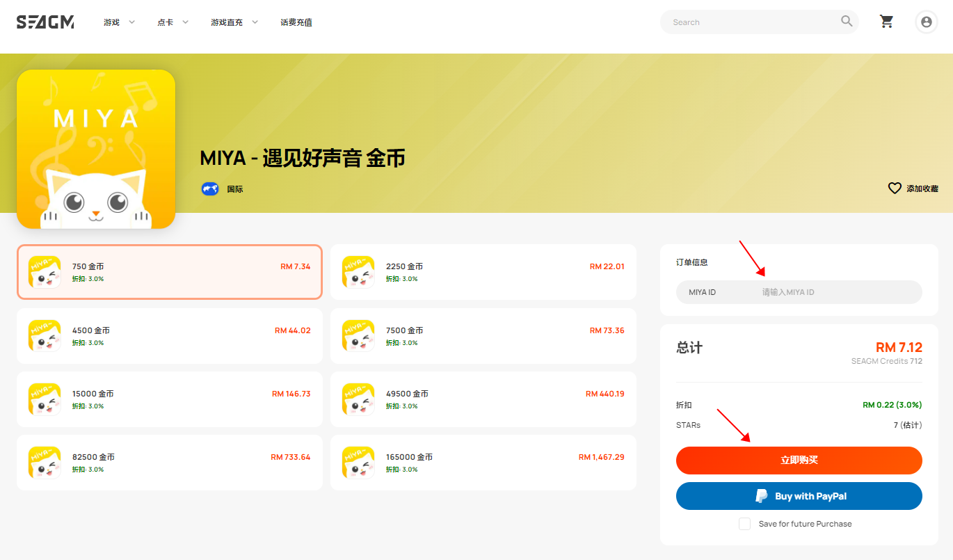Click the 国际 region label
This screenshot has height=560, width=953.
(235, 189)
